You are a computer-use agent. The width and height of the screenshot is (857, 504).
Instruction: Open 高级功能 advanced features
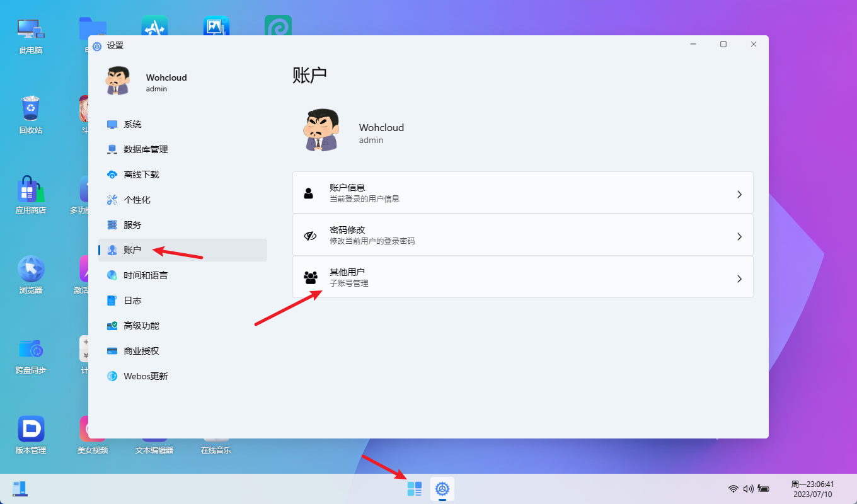click(x=141, y=326)
